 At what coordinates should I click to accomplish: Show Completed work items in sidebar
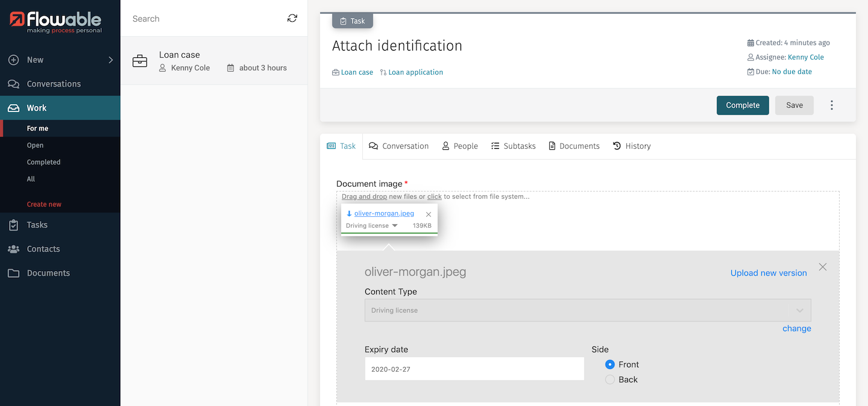(43, 162)
